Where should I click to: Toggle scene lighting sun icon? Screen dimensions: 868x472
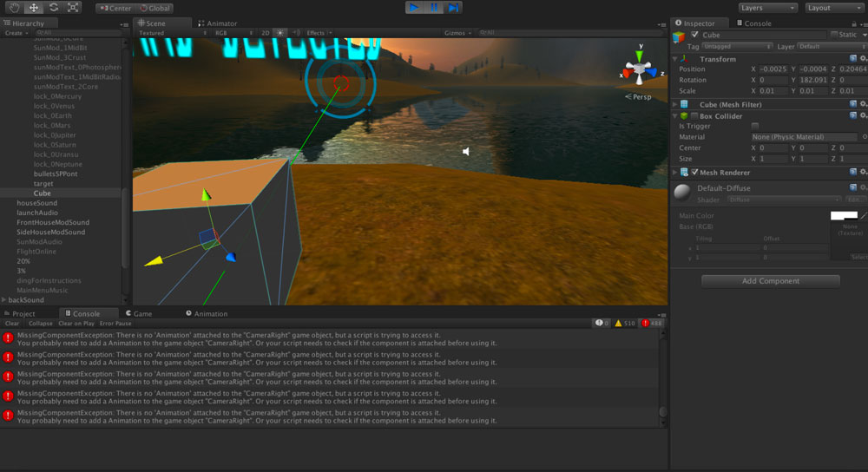click(x=279, y=33)
